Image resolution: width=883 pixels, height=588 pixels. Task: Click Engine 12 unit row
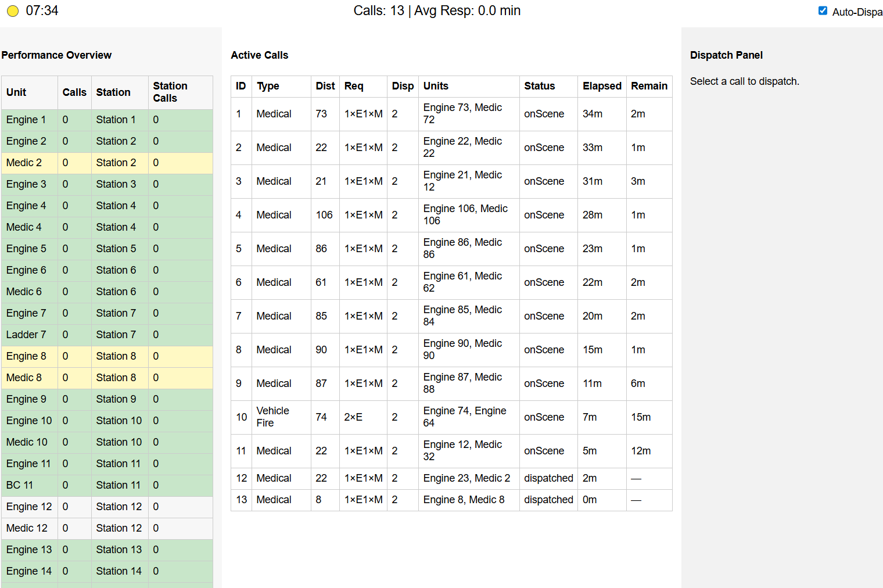29,507
